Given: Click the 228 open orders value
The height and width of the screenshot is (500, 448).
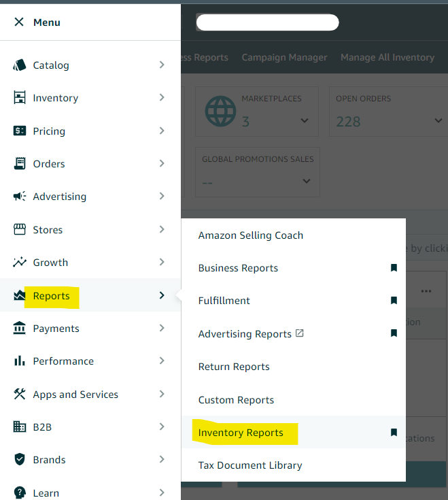Looking at the screenshot, I should tap(348, 122).
